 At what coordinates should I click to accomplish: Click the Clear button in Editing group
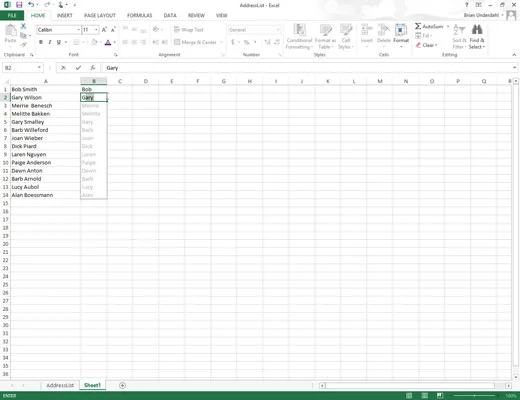(426, 45)
